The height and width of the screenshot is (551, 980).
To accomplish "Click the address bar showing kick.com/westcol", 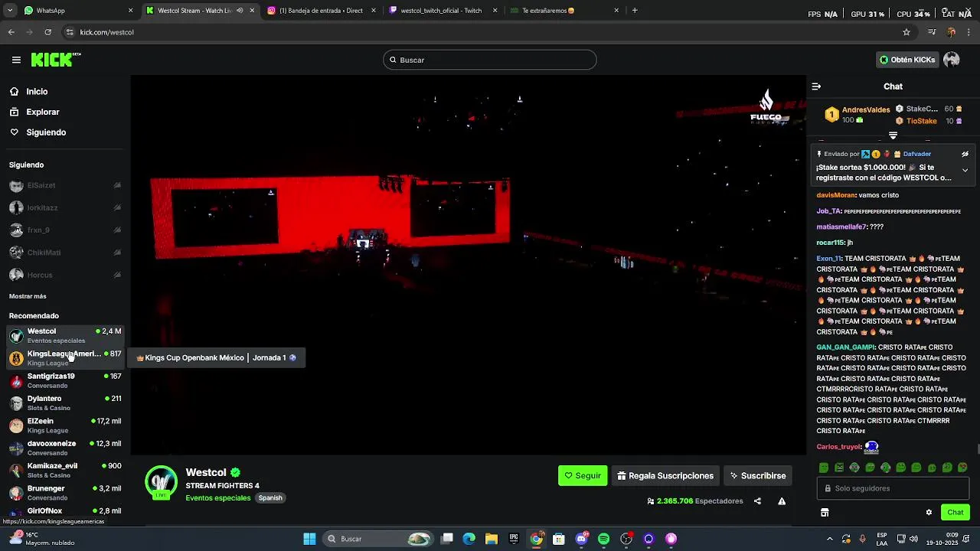I will click(490, 32).
